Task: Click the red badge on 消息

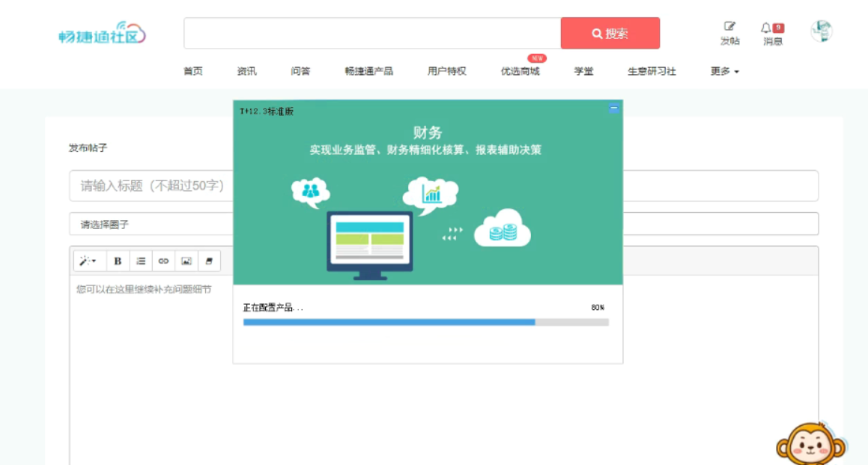Action: click(x=778, y=28)
